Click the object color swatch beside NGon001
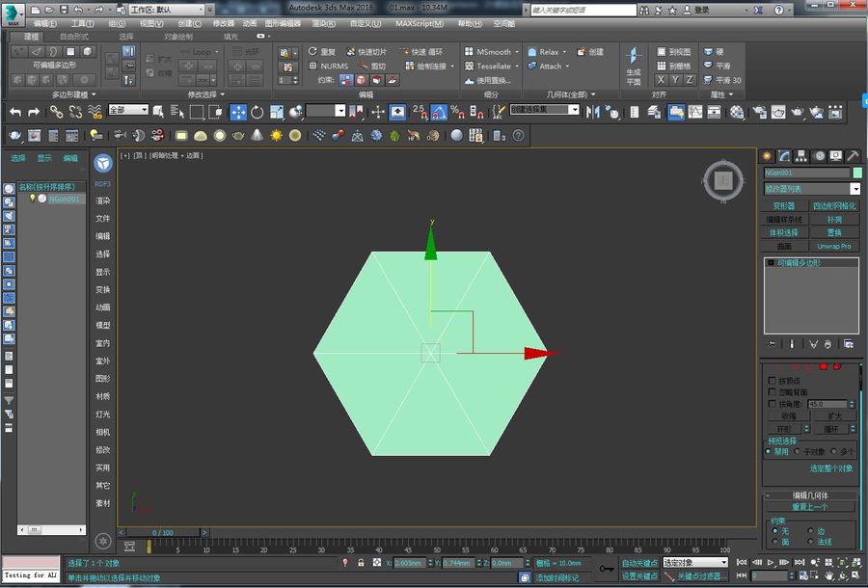 click(x=857, y=173)
